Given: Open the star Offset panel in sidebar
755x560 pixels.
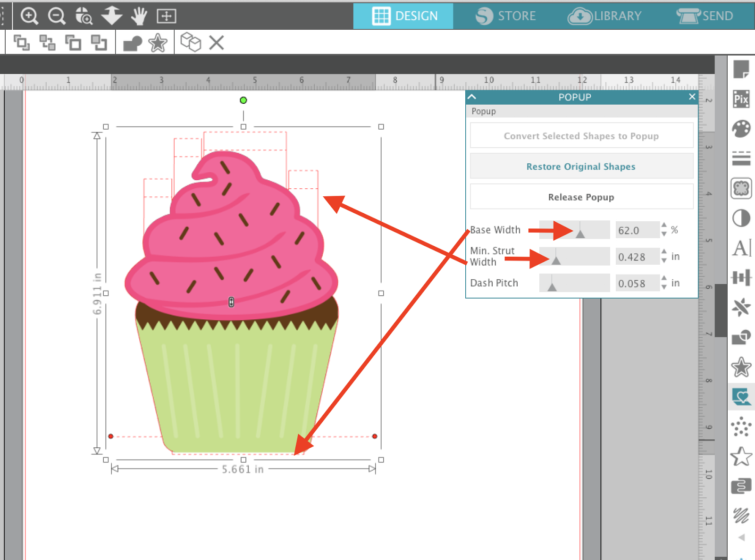Looking at the screenshot, I should (x=741, y=367).
